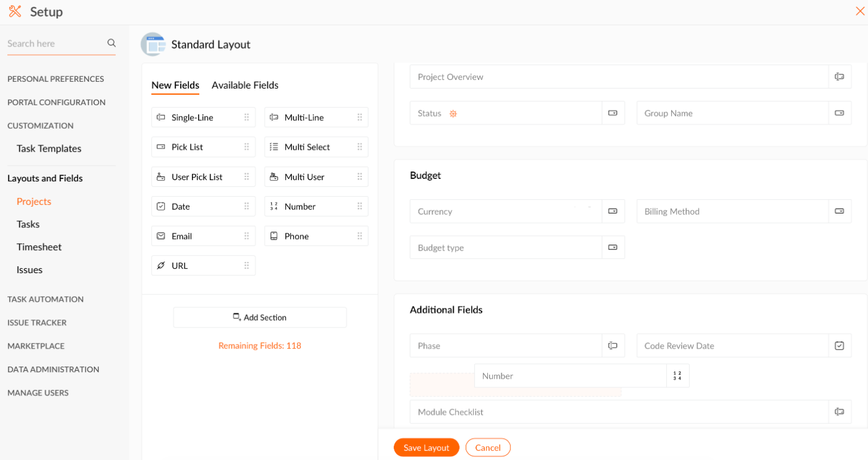Click the Multi User field icon
868x460 pixels.
[274, 176]
